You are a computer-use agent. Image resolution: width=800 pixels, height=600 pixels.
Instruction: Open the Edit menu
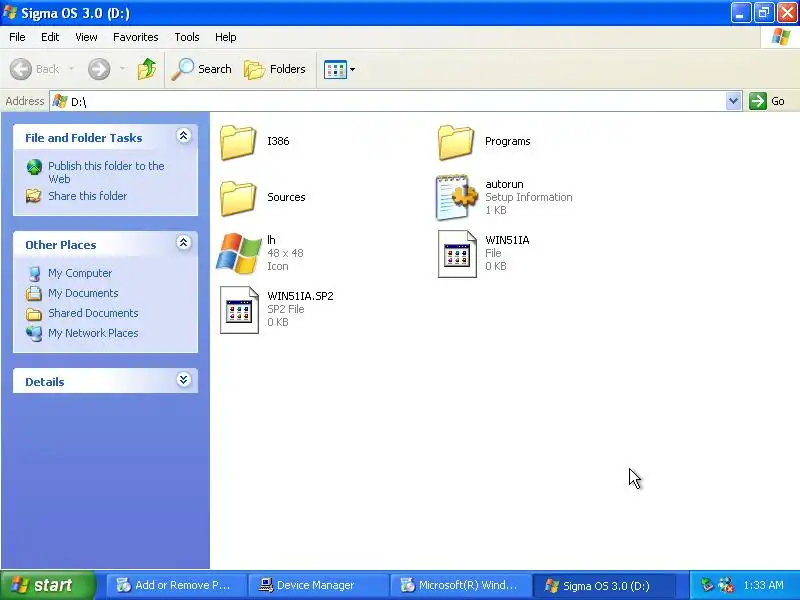click(50, 37)
